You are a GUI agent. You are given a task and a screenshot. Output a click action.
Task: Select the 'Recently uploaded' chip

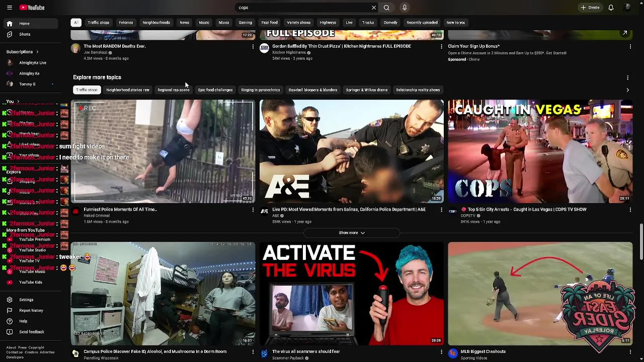tap(422, 23)
